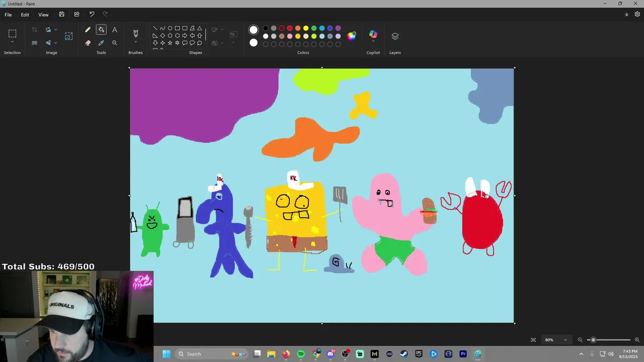Screen dimensions: 644x362
Task: Choose the Rectangle shape
Action: pyautogui.click(x=178, y=28)
